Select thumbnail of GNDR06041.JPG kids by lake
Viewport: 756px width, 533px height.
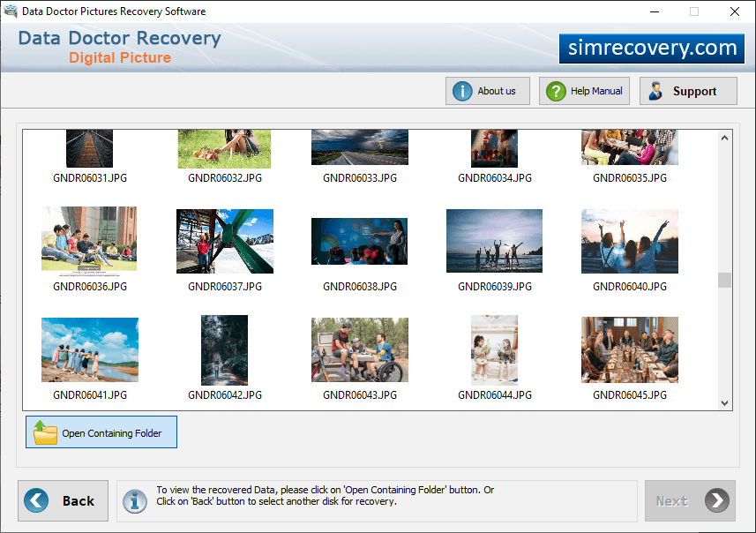90,349
